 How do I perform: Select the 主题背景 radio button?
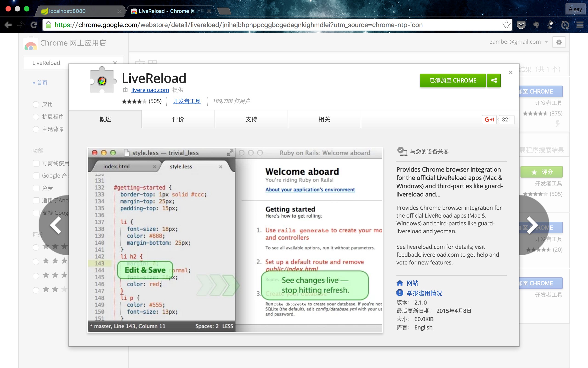[36, 129]
